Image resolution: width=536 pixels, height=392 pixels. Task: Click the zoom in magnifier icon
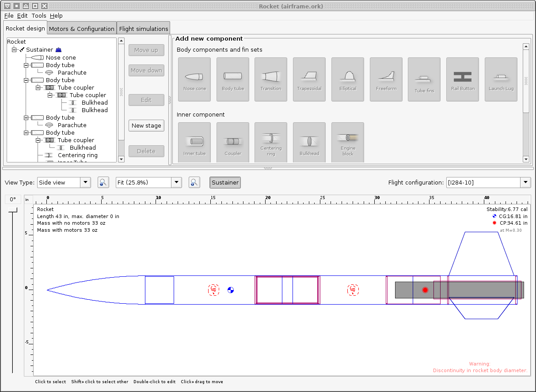tap(194, 182)
